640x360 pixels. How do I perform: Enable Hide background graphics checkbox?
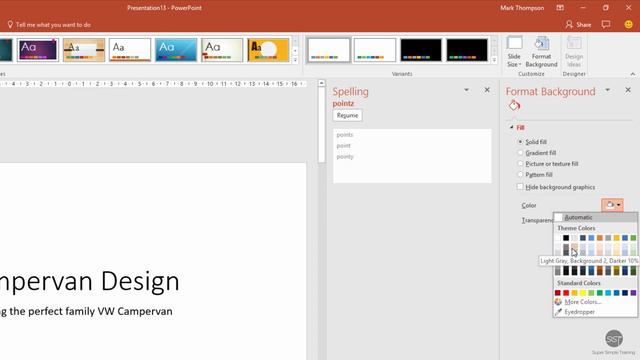(x=520, y=187)
